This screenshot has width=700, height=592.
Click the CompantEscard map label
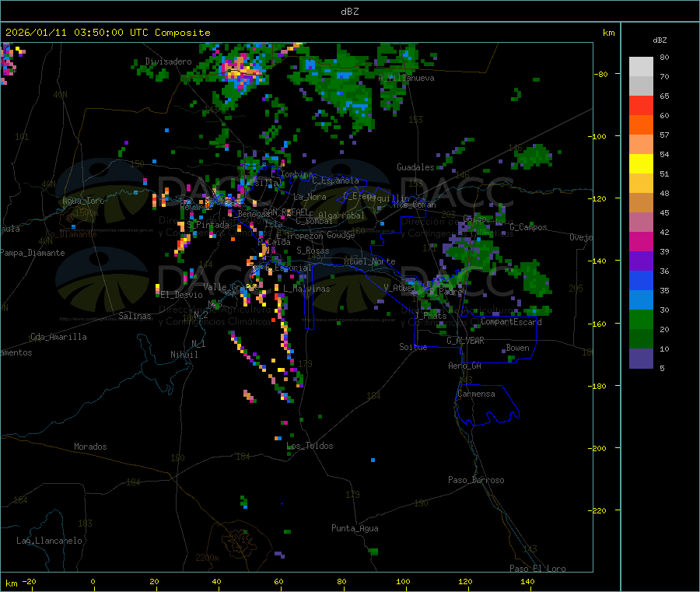[x=511, y=322]
